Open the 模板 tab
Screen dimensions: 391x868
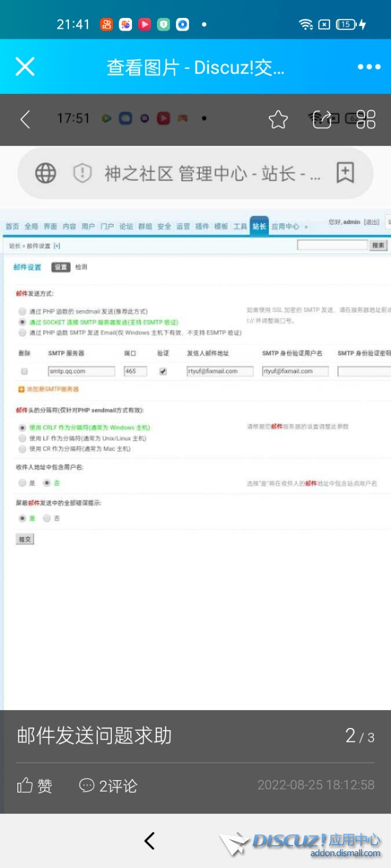pos(221,226)
